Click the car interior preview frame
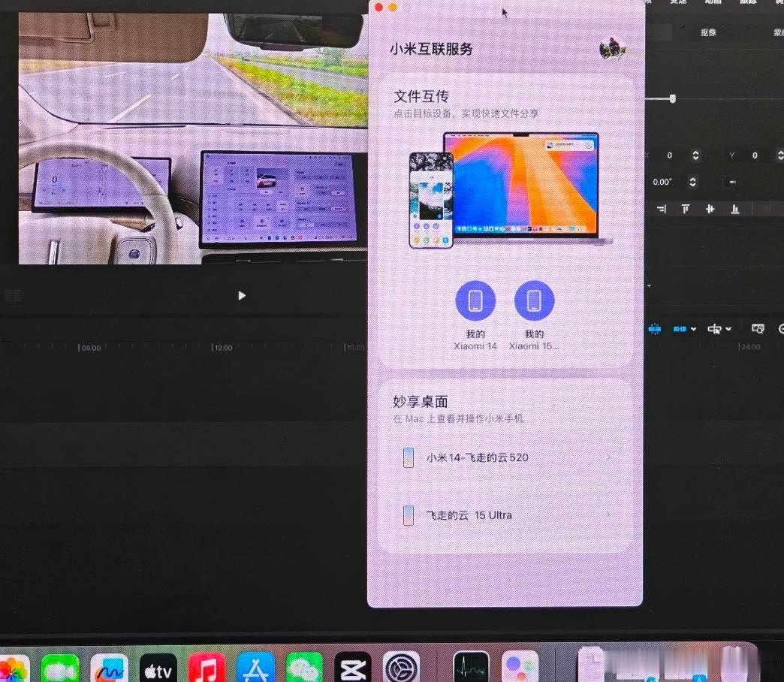 pos(193,138)
